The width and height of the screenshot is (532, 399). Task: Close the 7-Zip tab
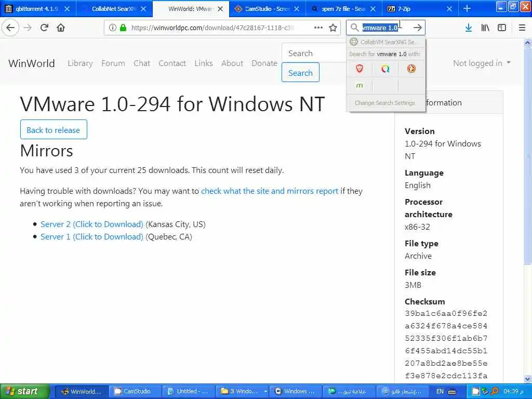[x=449, y=9]
